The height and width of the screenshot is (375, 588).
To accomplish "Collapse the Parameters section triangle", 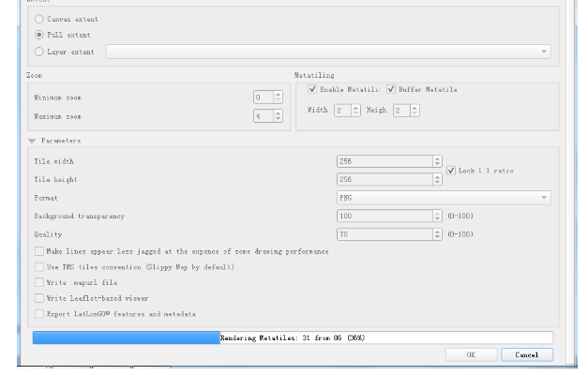I will click(32, 141).
